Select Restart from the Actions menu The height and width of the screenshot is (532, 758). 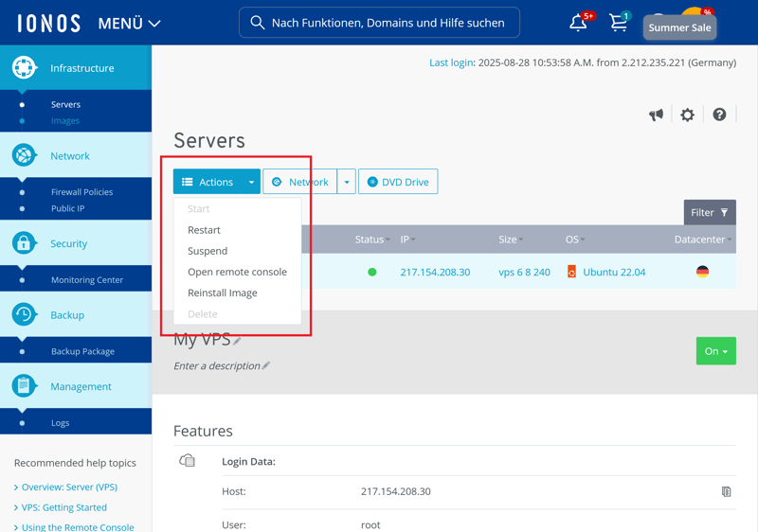pos(204,230)
